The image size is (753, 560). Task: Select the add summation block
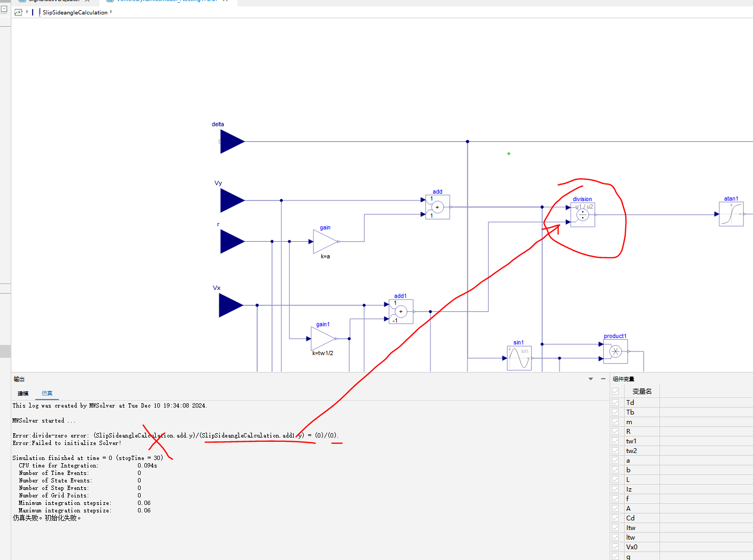point(437,207)
